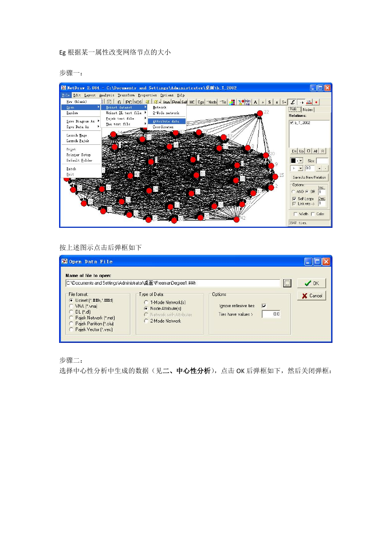Expand Save Diagram As submenu

coord(81,121)
